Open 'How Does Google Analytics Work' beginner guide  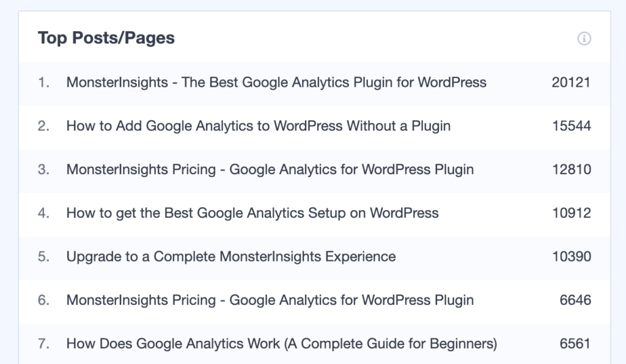(x=281, y=344)
